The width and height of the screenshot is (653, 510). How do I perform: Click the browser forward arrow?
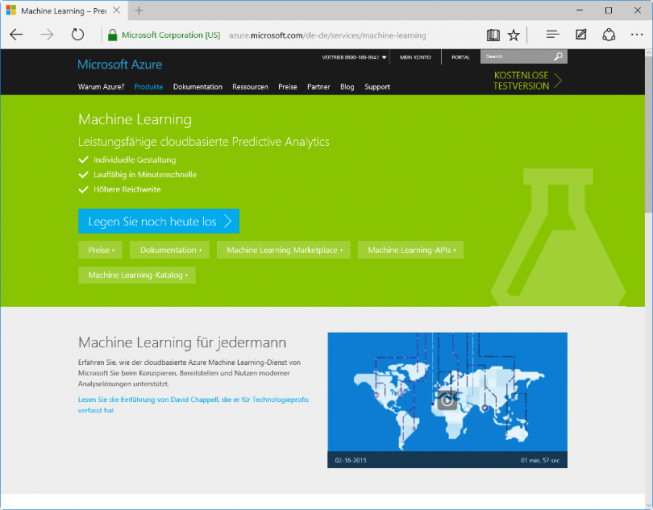[47, 35]
